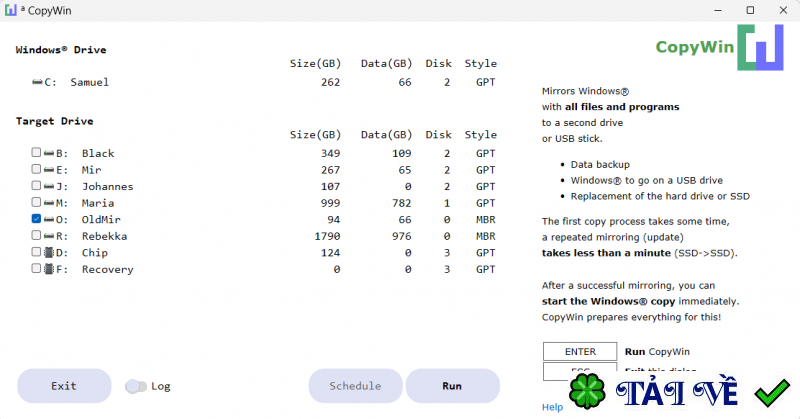Toggle the Log switch on
This screenshot has width=800, height=419.
coord(136,386)
